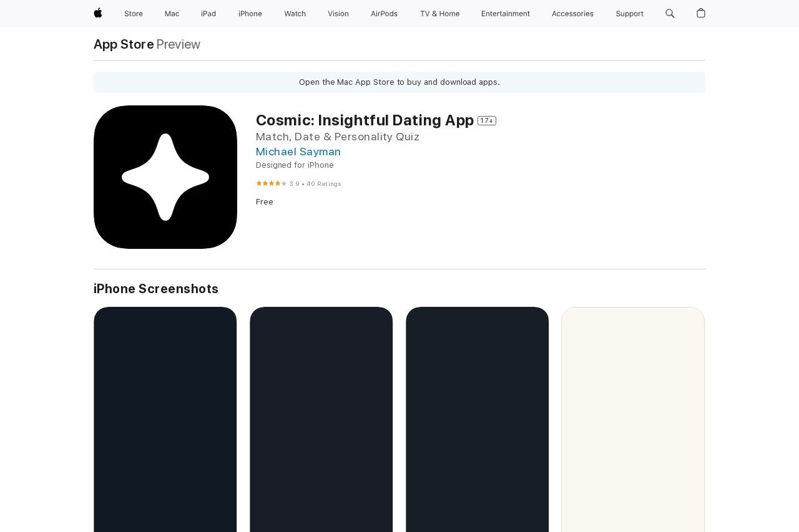799x532 pixels.
Task: Open the iPad menu
Action: point(208,14)
